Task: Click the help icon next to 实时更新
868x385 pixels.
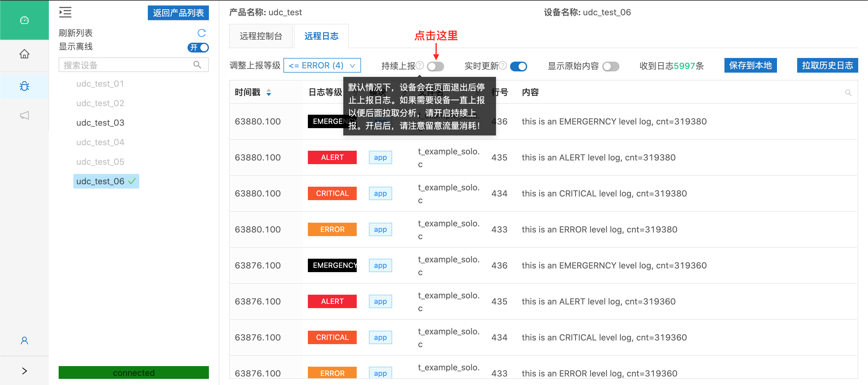Action: 503,65
